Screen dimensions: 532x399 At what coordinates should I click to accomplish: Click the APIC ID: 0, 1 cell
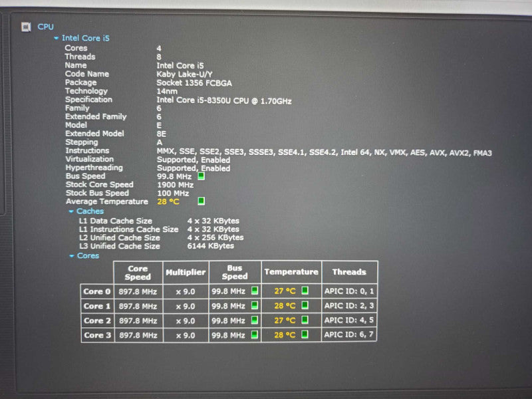[x=349, y=291]
